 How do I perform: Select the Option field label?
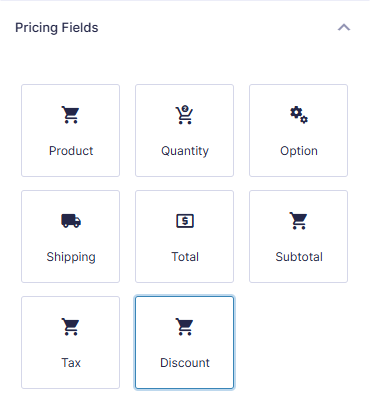[x=299, y=151]
